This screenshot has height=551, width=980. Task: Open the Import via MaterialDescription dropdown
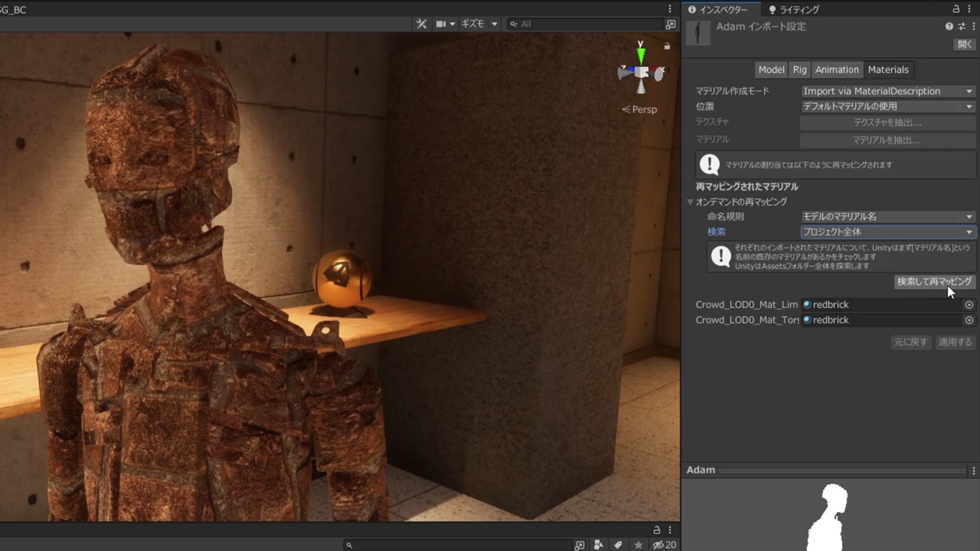click(x=887, y=91)
